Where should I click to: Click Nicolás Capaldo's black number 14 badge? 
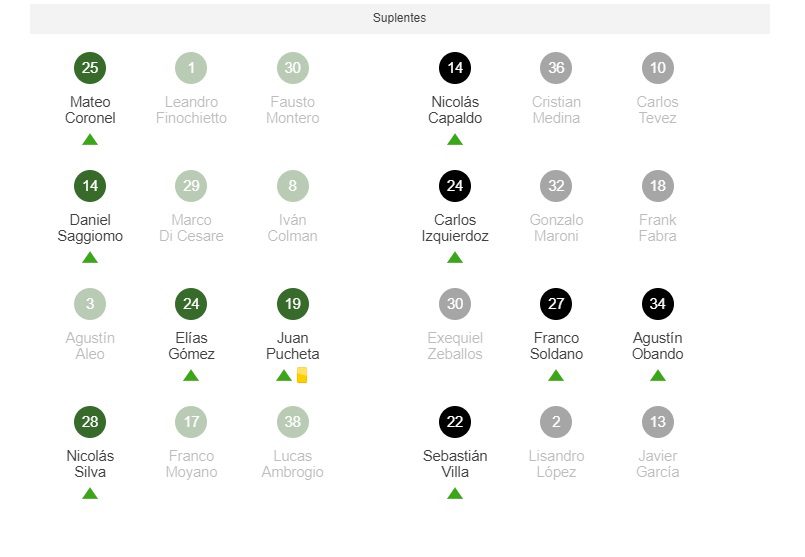[455, 68]
